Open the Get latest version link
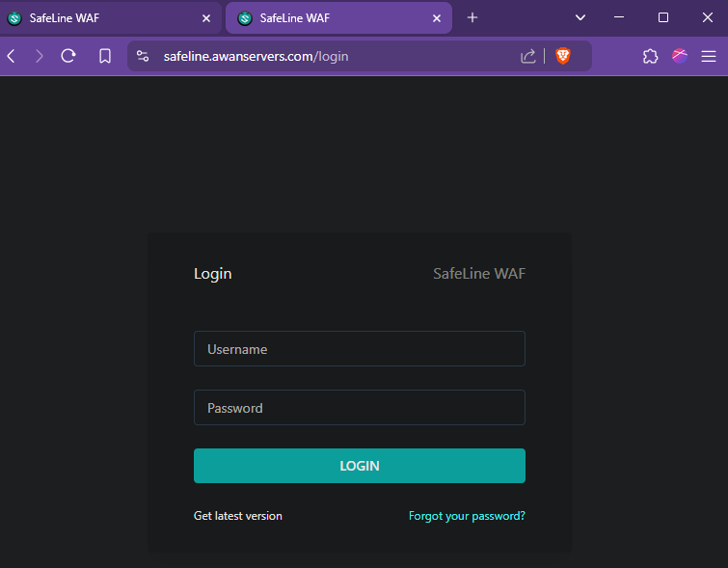The height and width of the screenshot is (568, 728). click(x=238, y=516)
